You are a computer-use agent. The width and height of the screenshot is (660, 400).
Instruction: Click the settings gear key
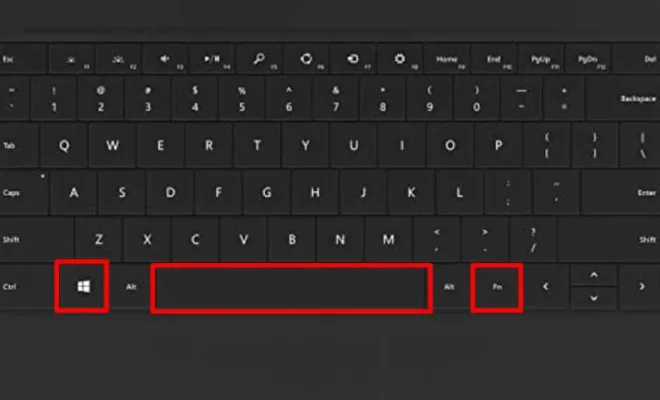coord(399,59)
